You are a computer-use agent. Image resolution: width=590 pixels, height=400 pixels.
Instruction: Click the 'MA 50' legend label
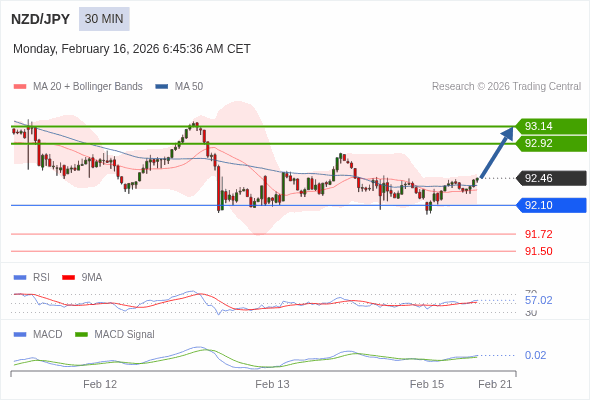pos(189,87)
